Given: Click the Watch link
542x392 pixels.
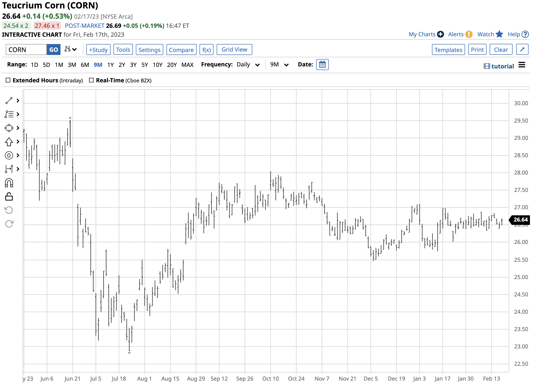Looking at the screenshot, I should [486, 34].
